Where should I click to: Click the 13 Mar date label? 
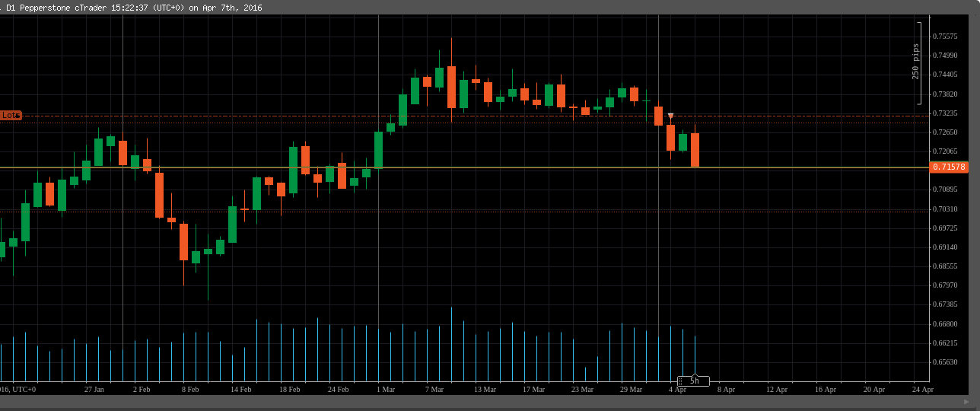coord(485,389)
